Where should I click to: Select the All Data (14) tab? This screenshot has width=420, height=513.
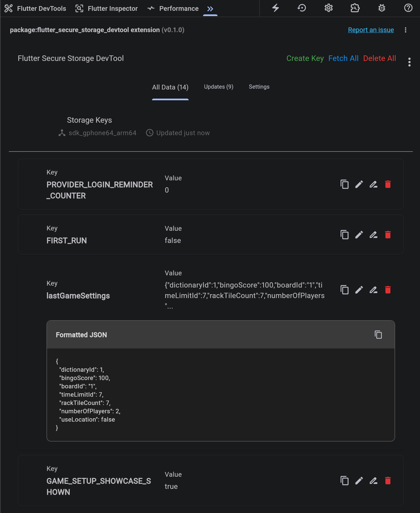click(170, 87)
